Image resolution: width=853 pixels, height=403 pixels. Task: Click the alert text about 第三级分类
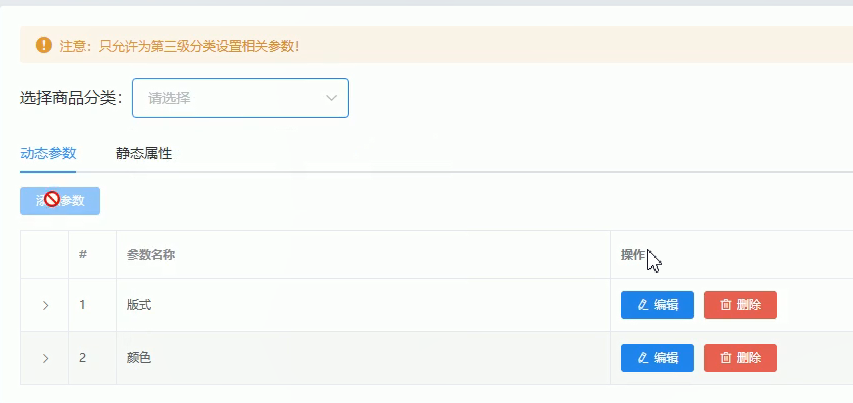coord(180,46)
